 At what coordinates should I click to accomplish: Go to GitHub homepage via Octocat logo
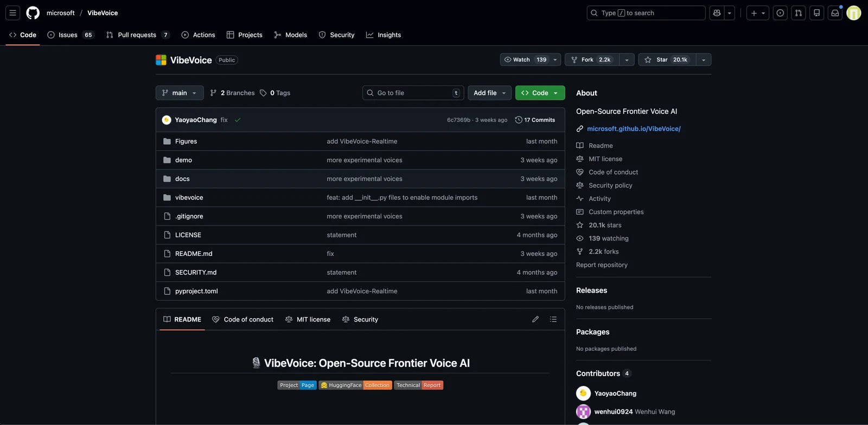point(33,13)
